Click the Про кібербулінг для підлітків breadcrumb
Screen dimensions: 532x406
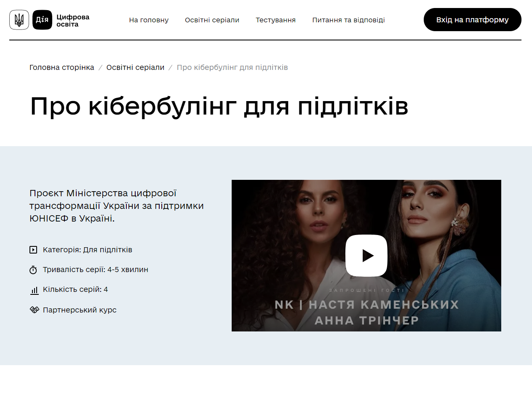pyautogui.click(x=232, y=67)
